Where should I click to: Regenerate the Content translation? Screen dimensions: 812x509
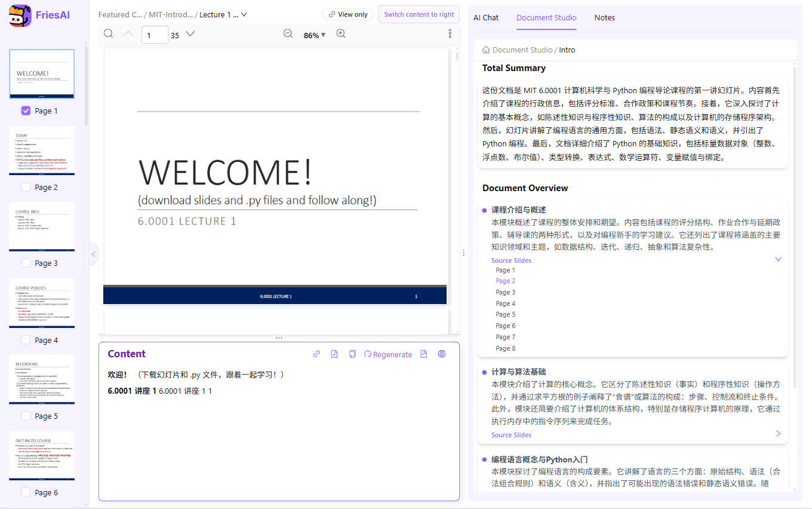click(x=388, y=354)
